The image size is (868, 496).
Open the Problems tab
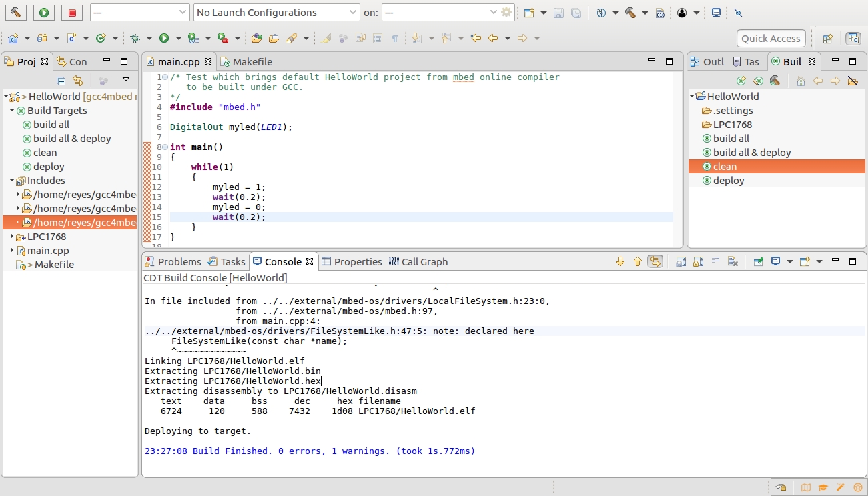pyautogui.click(x=179, y=262)
